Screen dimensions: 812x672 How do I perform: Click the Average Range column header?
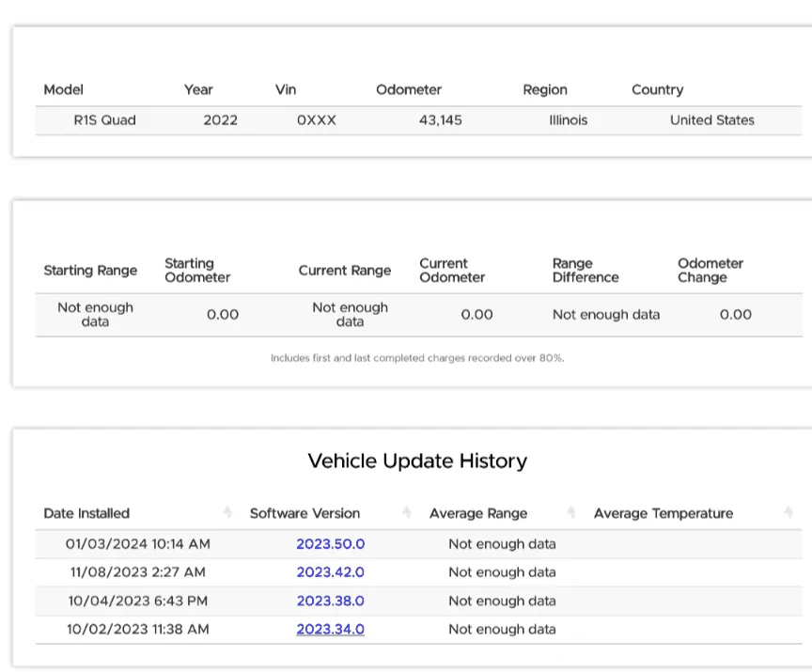click(478, 513)
